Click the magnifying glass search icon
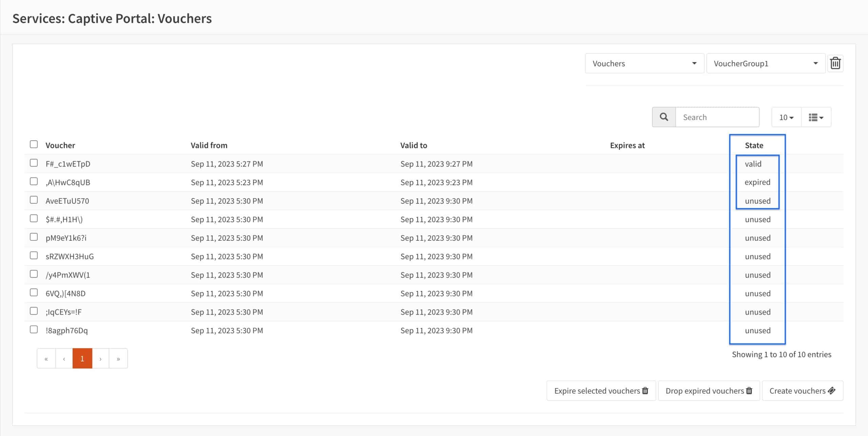The height and width of the screenshot is (436, 868). (664, 117)
